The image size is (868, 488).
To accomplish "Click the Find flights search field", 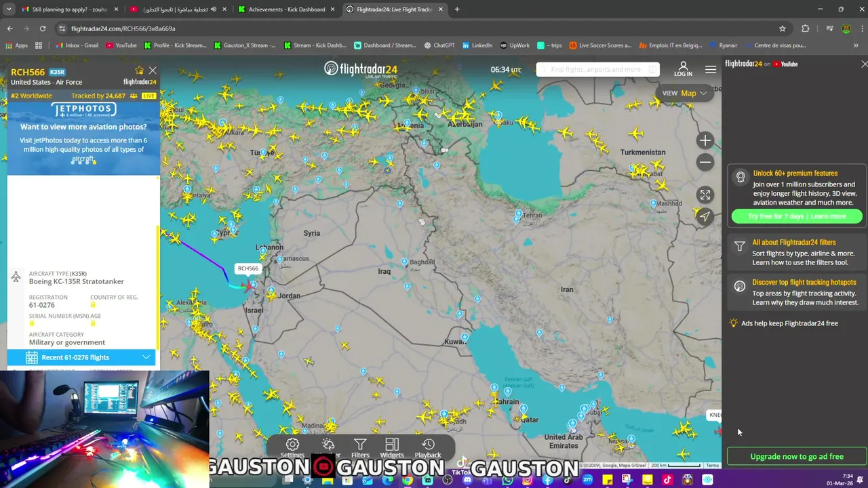I will coord(597,69).
